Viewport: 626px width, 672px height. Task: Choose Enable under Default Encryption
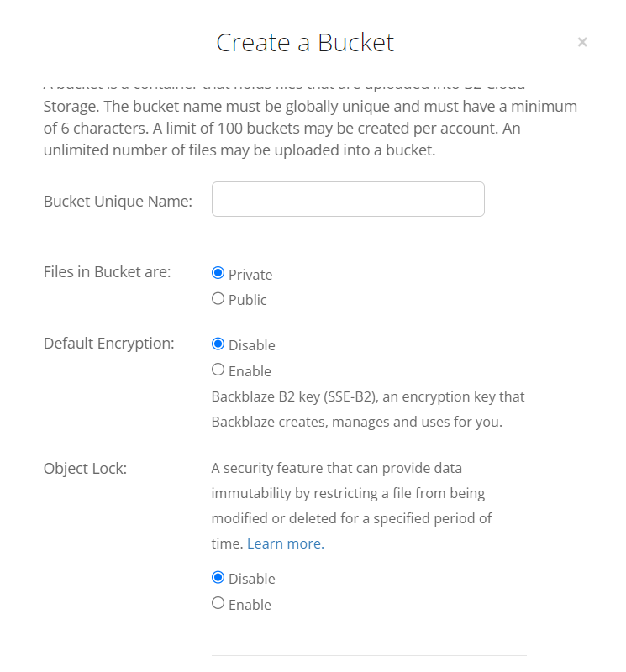tap(218, 370)
